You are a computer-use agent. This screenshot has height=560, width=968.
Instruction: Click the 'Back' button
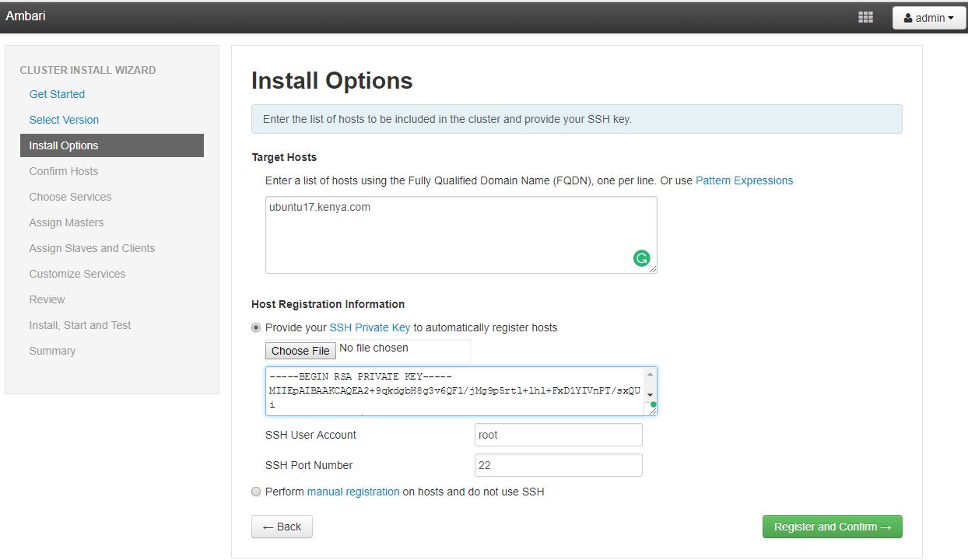click(281, 527)
